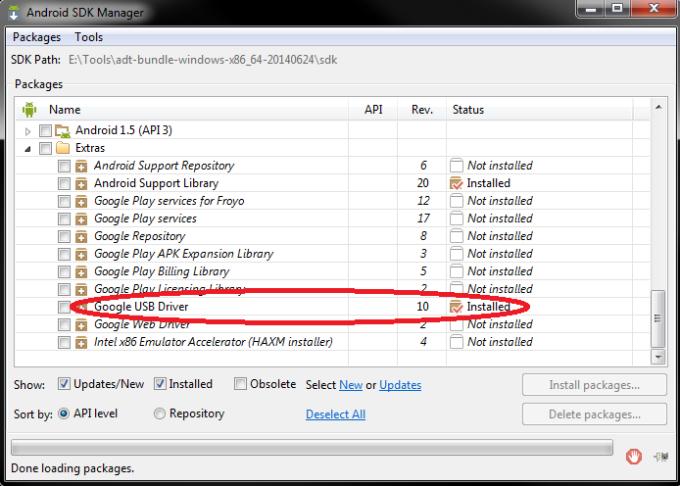This screenshot has width=680, height=486.
Task: Click not-installed status icon for Google Play services
Action: pyautogui.click(x=456, y=219)
